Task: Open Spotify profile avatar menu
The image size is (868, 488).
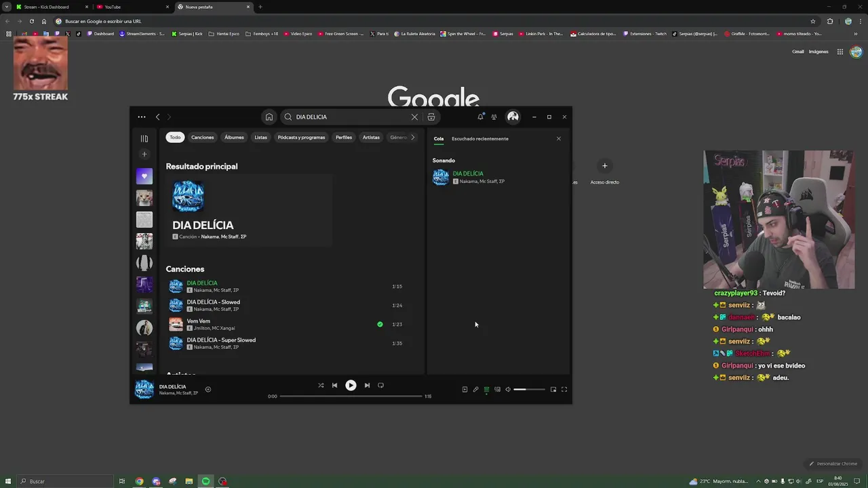Action: [513, 117]
